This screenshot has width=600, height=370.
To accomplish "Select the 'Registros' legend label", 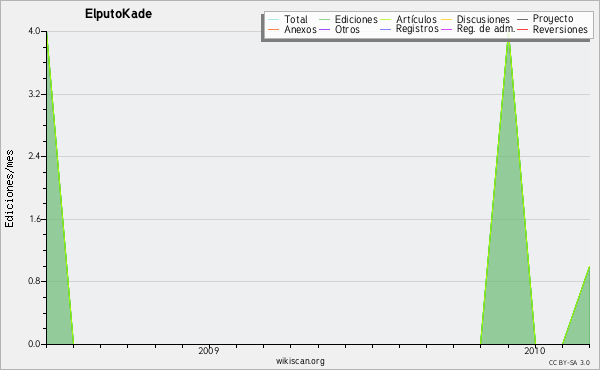I will tap(417, 29).
